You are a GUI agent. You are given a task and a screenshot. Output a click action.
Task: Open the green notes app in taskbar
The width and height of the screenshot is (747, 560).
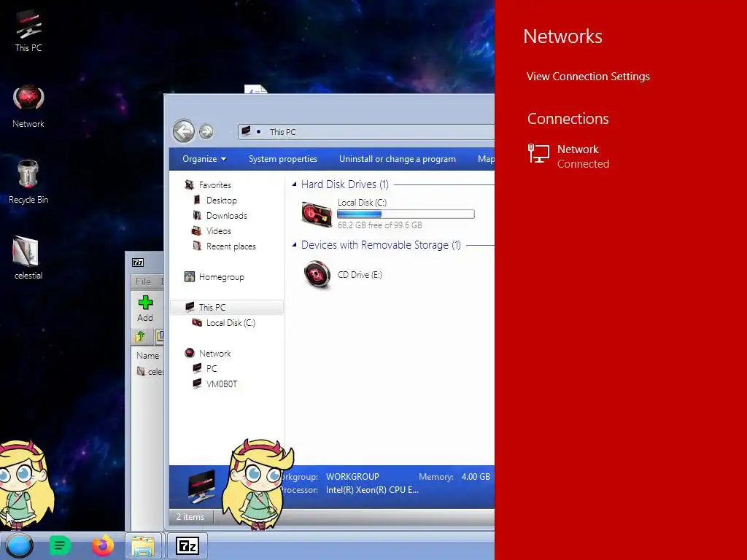(x=60, y=545)
